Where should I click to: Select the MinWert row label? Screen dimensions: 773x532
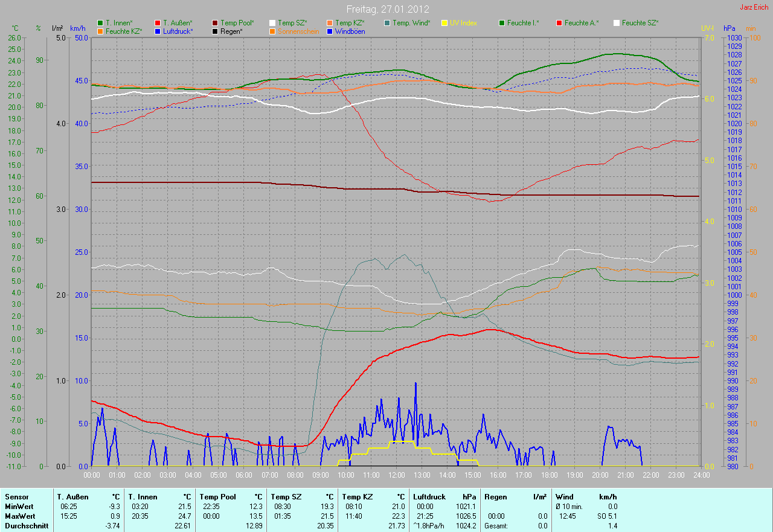[x=19, y=507]
